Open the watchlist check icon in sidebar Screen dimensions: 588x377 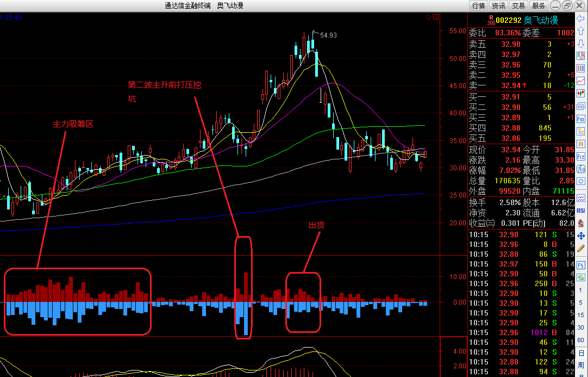pyautogui.click(x=581, y=56)
